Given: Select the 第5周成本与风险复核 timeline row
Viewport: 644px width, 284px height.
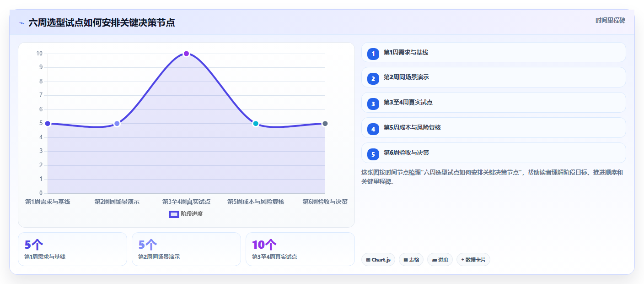Looking at the screenshot, I should coord(494,128).
